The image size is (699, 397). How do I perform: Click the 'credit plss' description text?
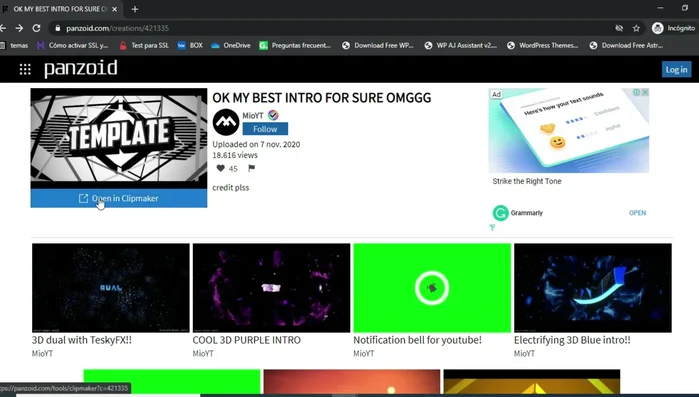(x=230, y=188)
